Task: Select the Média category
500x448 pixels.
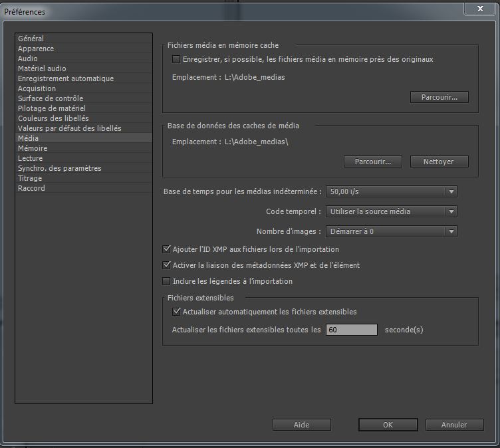Action: [x=83, y=138]
